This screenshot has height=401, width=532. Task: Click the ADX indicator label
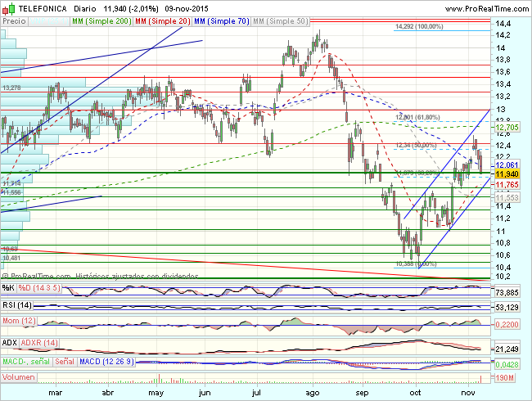point(10,343)
